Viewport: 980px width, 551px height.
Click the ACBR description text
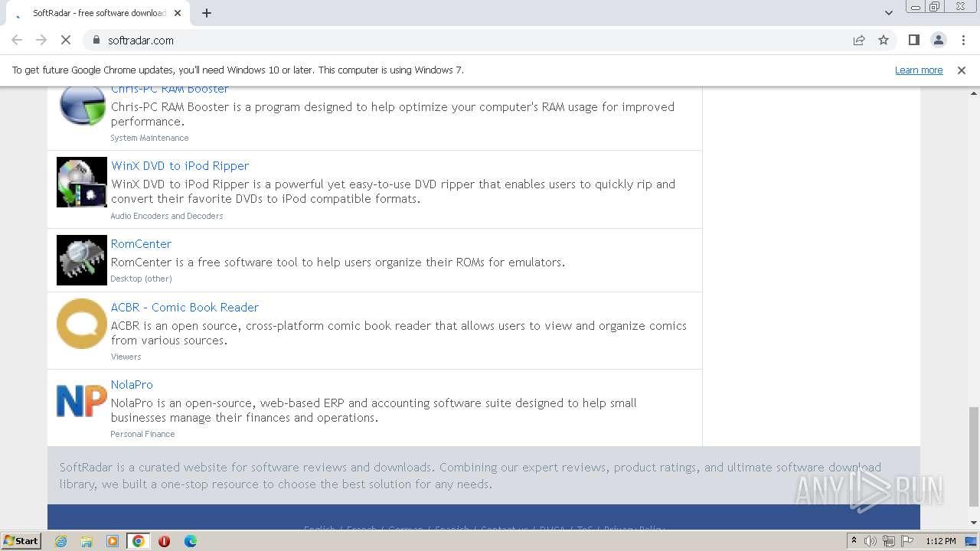(x=398, y=333)
